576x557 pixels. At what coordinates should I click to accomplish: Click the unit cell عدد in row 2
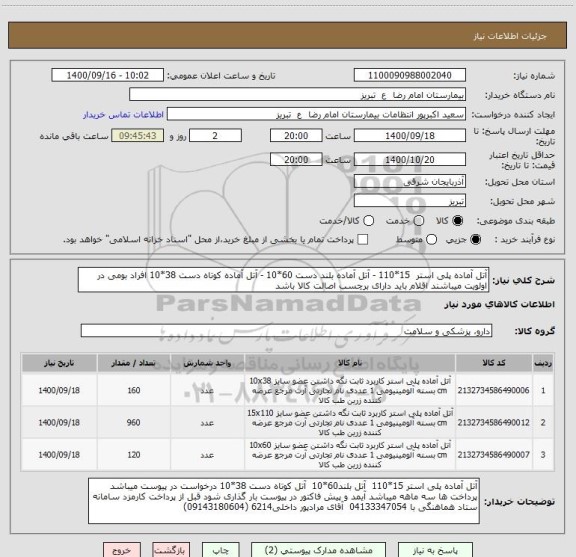pyautogui.click(x=208, y=423)
